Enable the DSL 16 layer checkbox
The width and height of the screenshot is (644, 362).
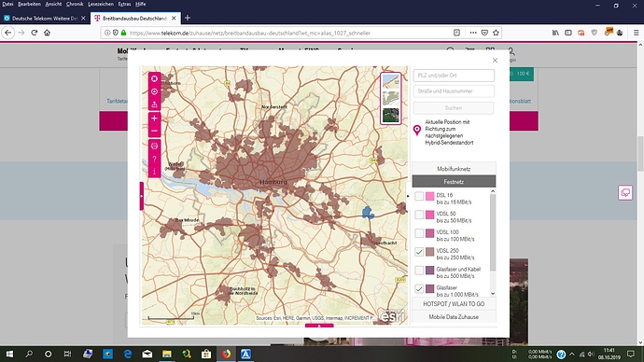(419, 196)
